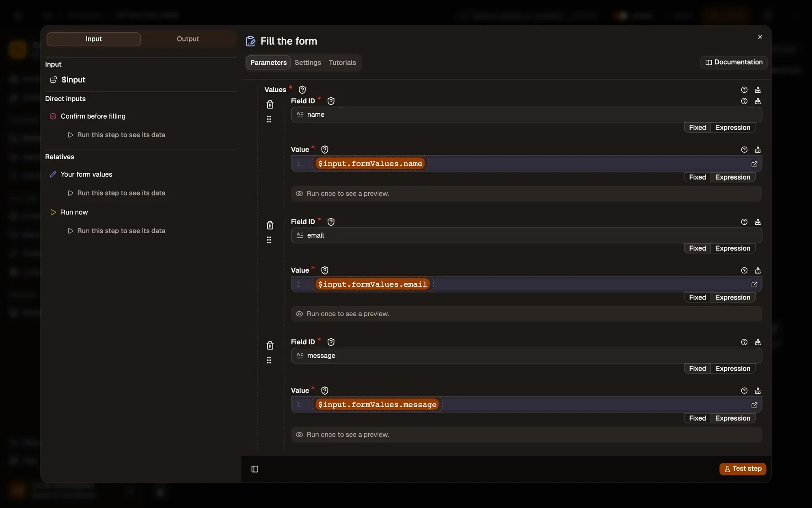Open expanded editor for $input.formValues.name
Image resolution: width=812 pixels, height=508 pixels.
click(x=754, y=164)
